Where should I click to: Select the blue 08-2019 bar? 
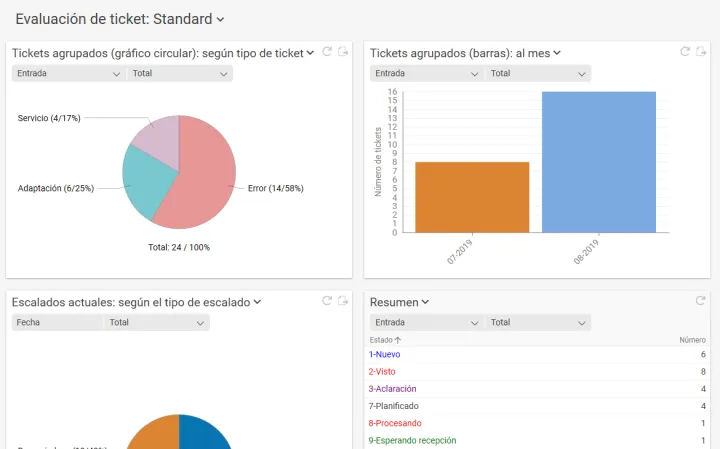[x=598, y=161]
